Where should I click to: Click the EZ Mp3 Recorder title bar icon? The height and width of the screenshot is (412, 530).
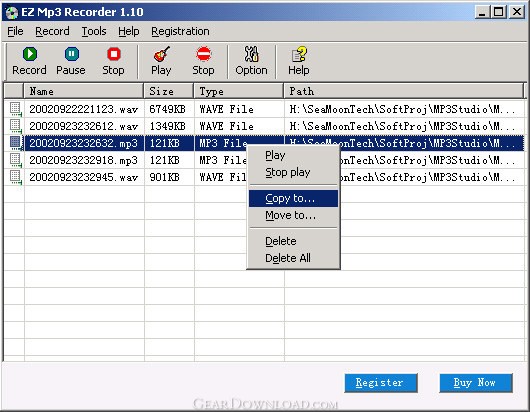coord(11,13)
